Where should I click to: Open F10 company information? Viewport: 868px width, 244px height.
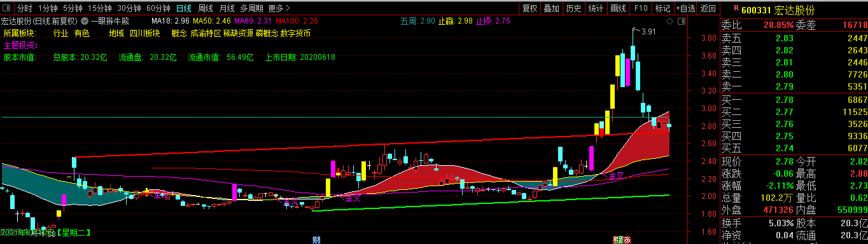[x=641, y=8]
